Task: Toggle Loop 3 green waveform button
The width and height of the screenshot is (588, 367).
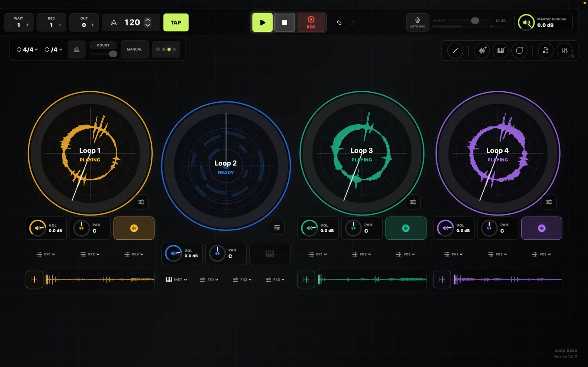Action: click(x=406, y=228)
